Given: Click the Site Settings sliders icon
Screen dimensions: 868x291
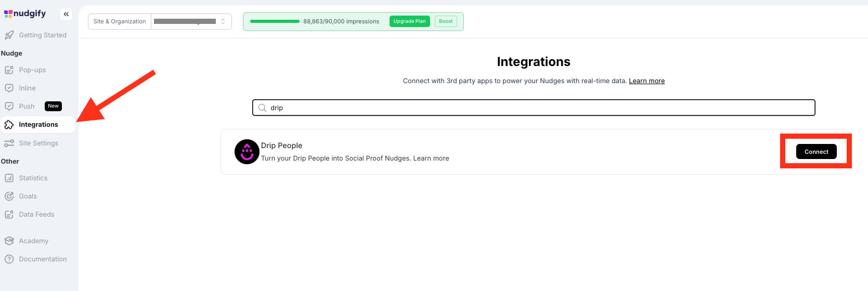Looking at the screenshot, I should [x=9, y=143].
